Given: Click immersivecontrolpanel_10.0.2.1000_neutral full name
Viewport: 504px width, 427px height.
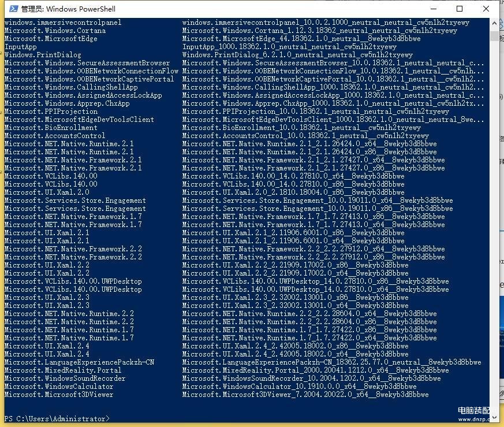Looking at the screenshot, I should (x=326, y=22).
